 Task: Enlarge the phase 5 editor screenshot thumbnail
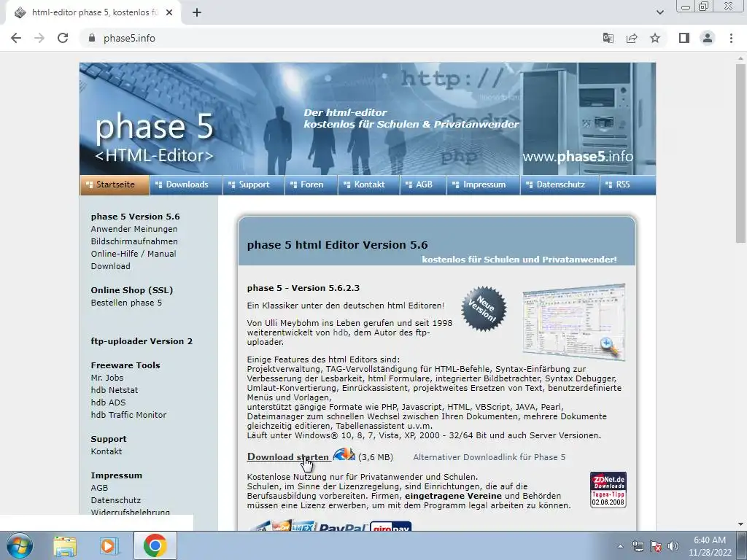click(573, 322)
